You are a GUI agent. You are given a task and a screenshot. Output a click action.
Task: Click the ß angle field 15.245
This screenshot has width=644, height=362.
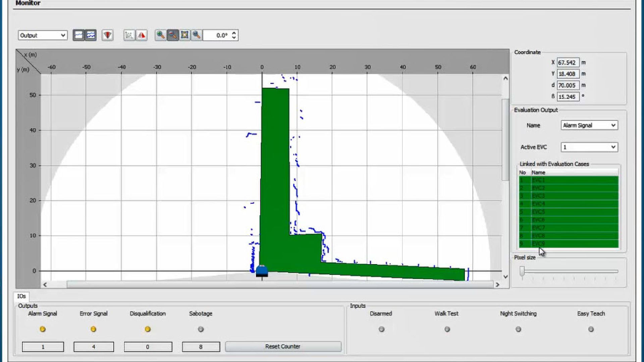tap(568, 97)
